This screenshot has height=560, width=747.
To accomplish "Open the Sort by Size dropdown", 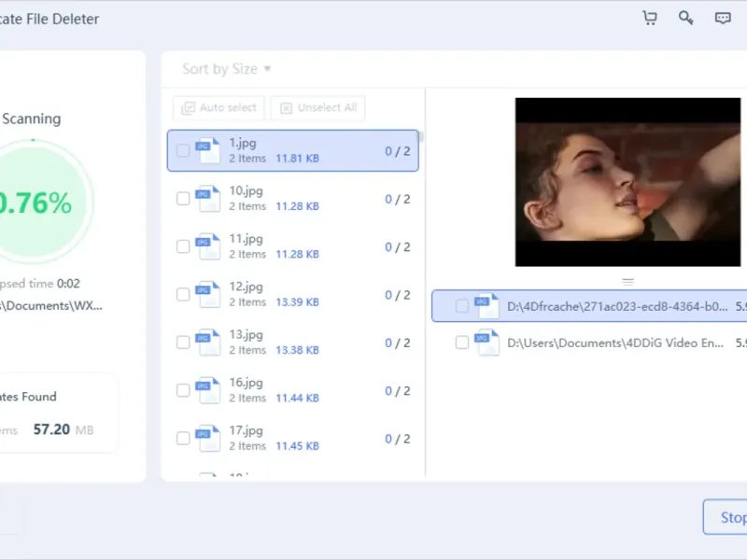I will [226, 69].
